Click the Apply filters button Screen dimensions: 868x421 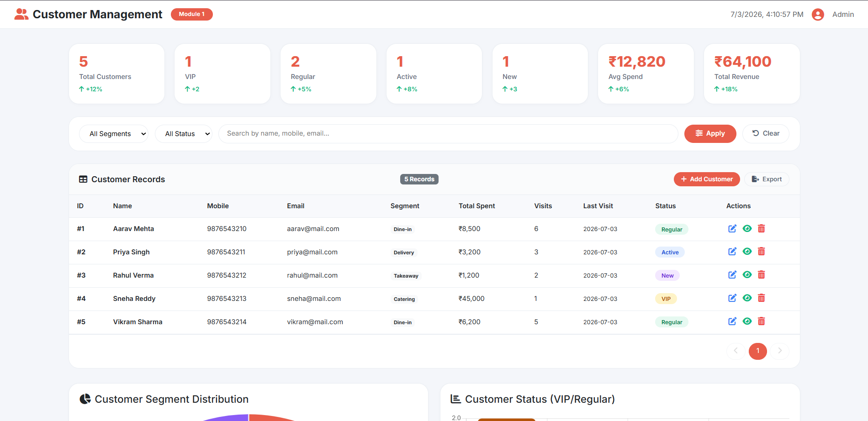[710, 133]
